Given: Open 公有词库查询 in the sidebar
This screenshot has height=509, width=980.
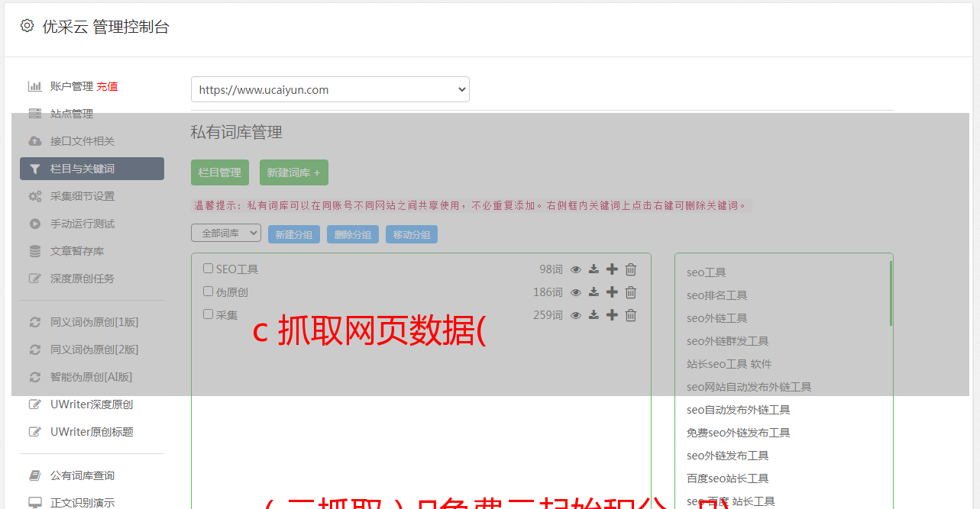Looking at the screenshot, I should [82, 475].
